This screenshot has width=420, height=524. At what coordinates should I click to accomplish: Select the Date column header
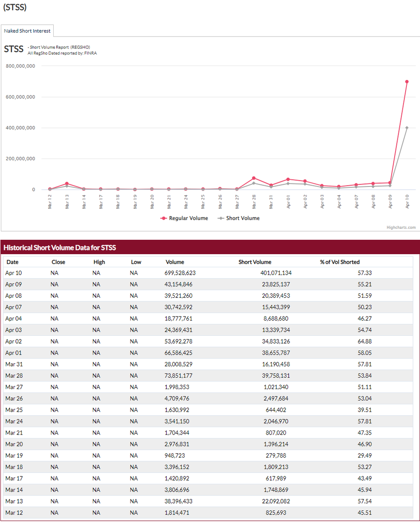(x=13, y=262)
